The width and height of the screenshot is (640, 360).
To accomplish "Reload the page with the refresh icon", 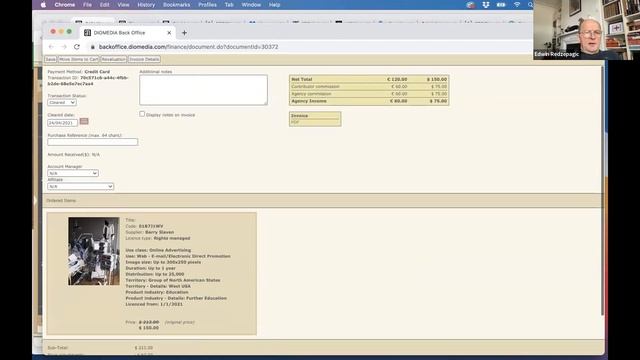I will 77,47.
